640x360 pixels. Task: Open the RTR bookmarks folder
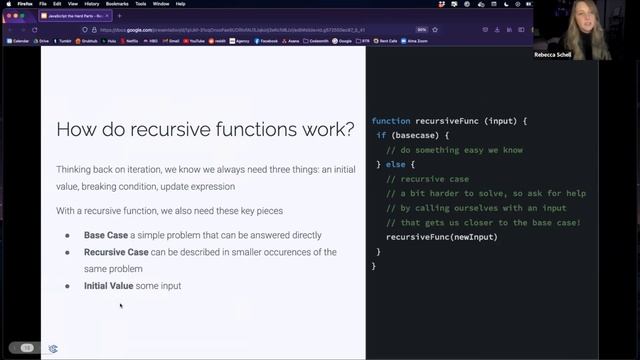pyautogui.click(x=362, y=41)
